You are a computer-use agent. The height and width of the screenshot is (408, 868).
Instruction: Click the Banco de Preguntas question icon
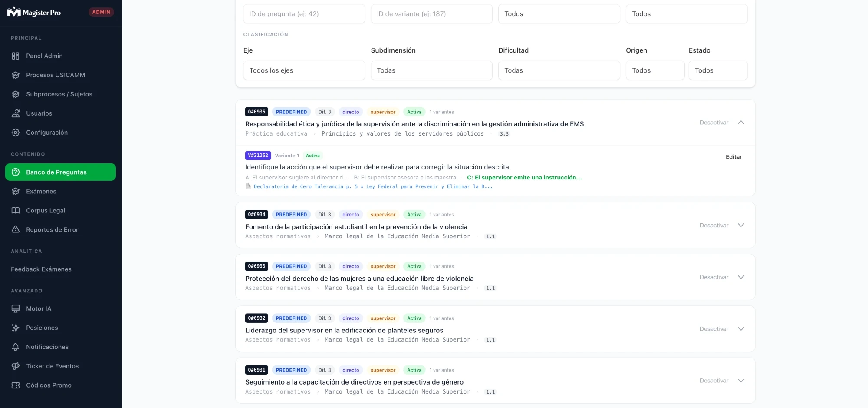tap(16, 172)
